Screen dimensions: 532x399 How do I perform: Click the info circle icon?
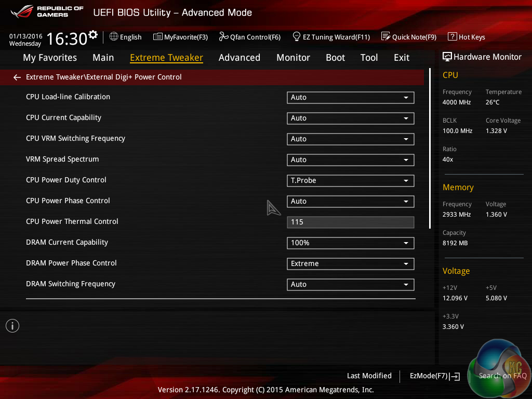pyautogui.click(x=12, y=326)
